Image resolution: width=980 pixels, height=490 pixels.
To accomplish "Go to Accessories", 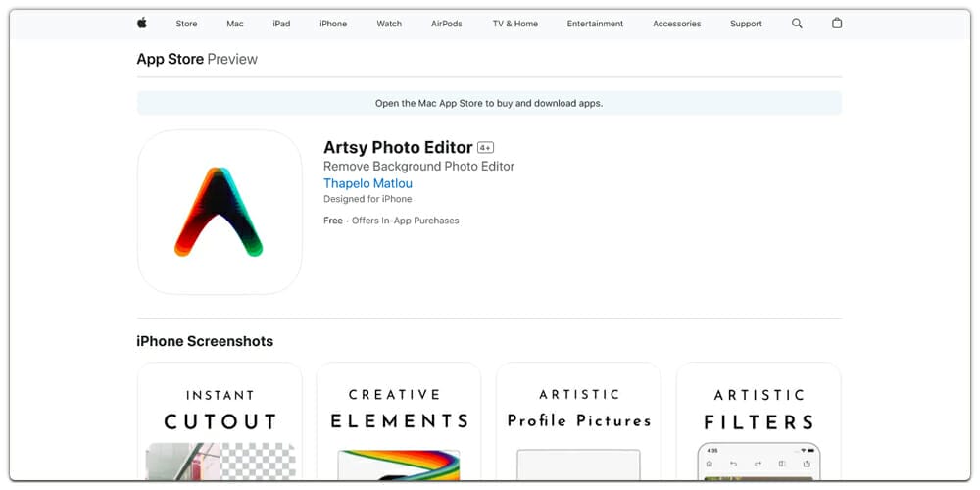I will [677, 24].
